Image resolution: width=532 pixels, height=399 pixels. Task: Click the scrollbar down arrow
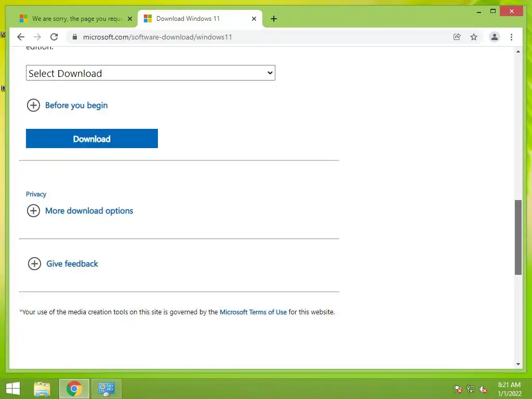point(518,364)
